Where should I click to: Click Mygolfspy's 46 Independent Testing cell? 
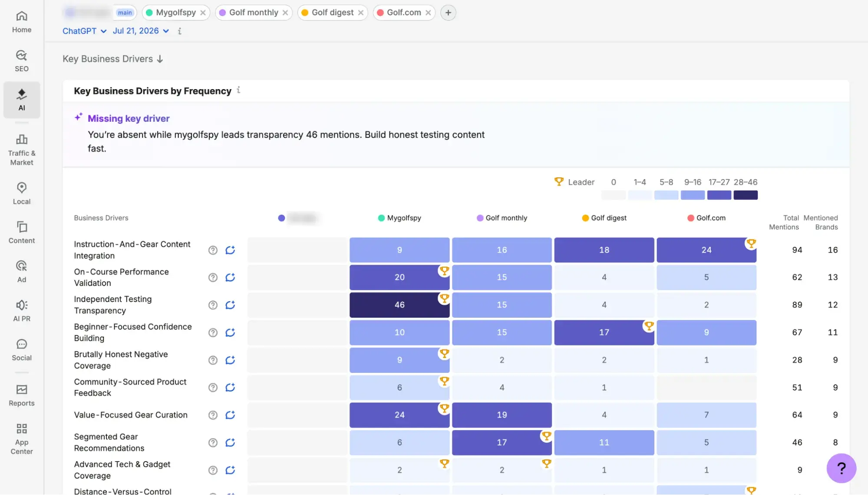[399, 305]
